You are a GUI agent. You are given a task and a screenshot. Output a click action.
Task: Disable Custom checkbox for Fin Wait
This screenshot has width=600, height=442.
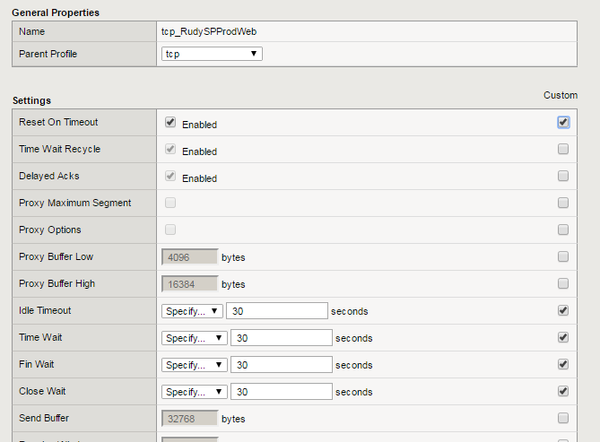tap(564, 364)
